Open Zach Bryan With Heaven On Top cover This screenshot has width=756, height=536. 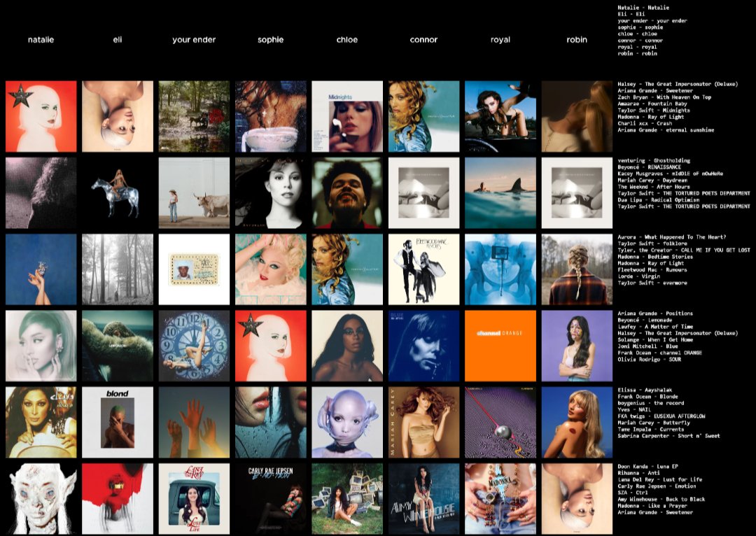point(195,116)
